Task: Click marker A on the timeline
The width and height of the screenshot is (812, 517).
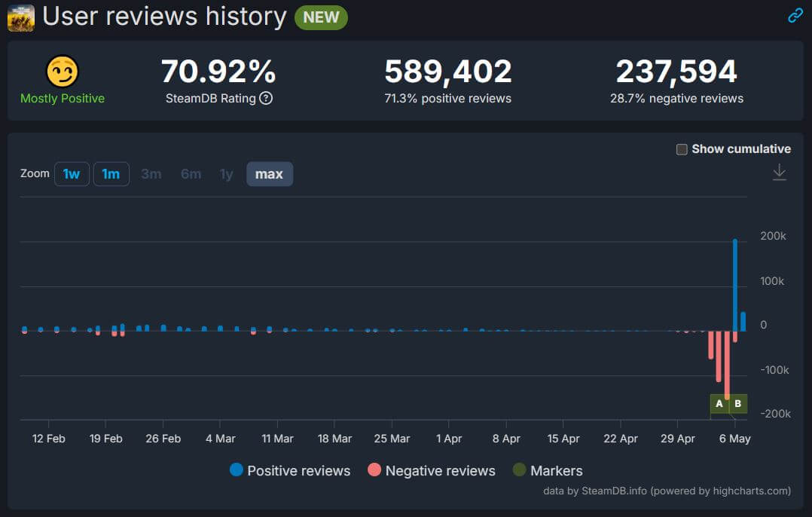Action: (719, 403)
